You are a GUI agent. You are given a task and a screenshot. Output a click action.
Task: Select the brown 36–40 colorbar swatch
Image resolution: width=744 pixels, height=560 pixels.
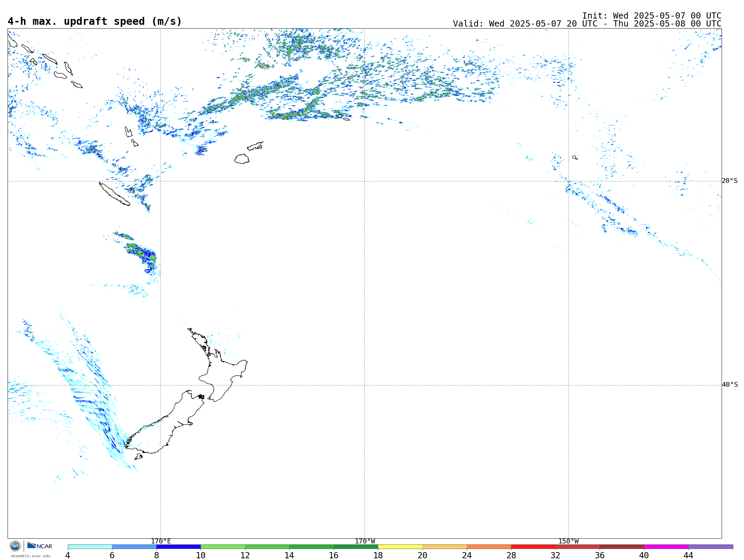(x=622, y=547)
